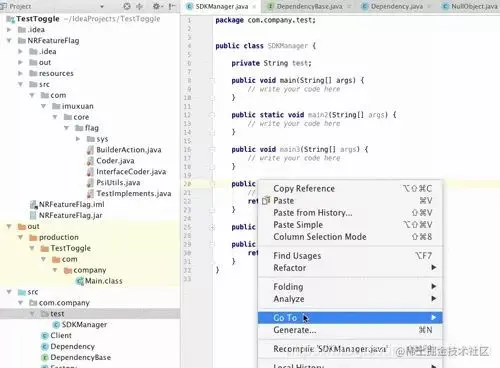The image size is (500, 368).
Task: Select BuilderAction.java file icon
Action: tap(90, 150)
